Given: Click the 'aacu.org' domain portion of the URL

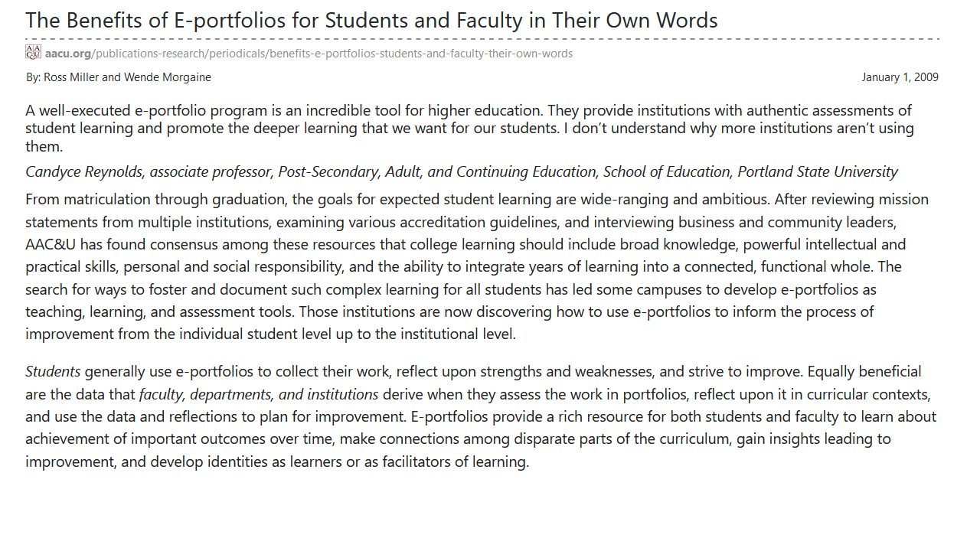Looking at the screenshot, I should [68, 54].
